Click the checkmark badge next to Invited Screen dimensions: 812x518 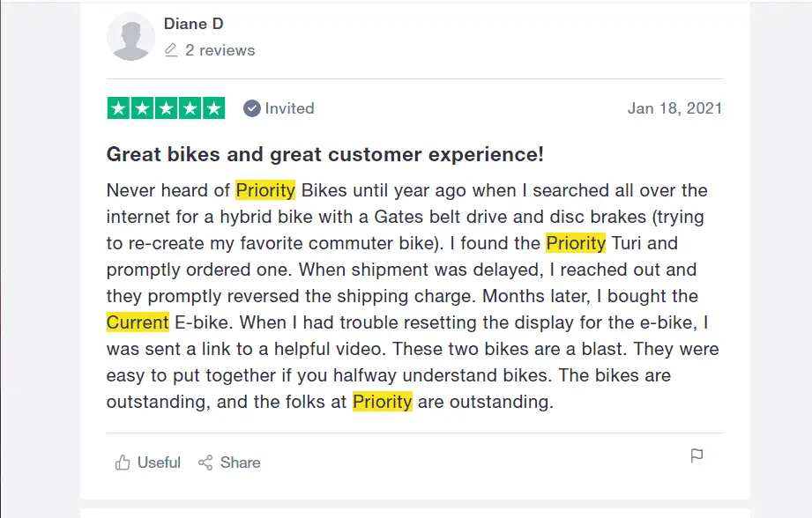(251, 108)
